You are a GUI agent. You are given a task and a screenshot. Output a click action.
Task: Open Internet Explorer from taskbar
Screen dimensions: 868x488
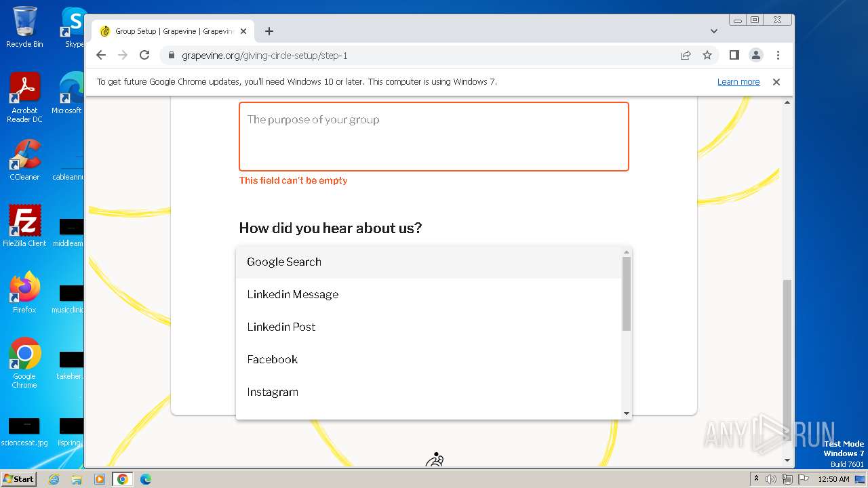[x=54, y=479]
